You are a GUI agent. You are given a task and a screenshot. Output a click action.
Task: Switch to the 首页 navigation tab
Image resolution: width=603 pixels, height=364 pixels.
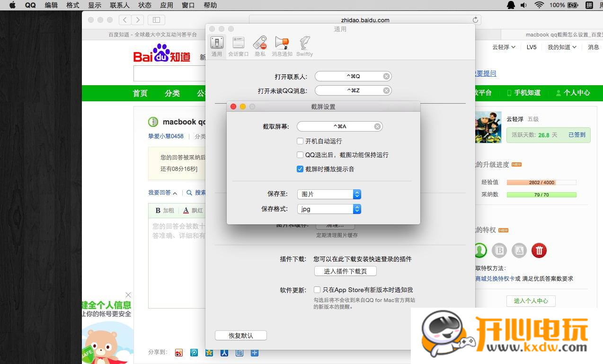(140, 93)
